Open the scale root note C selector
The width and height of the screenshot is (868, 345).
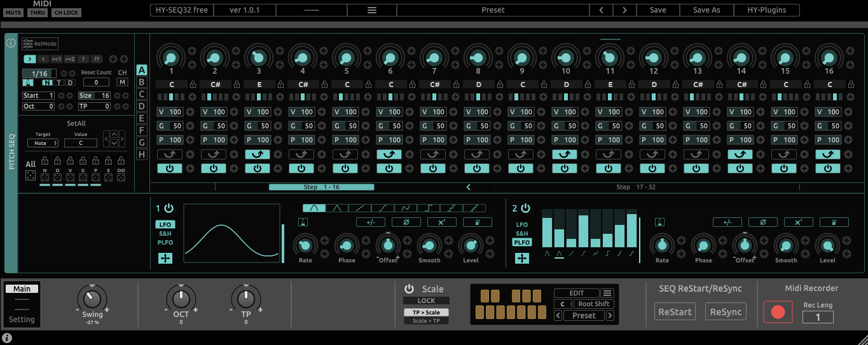(x=562, y=304)
